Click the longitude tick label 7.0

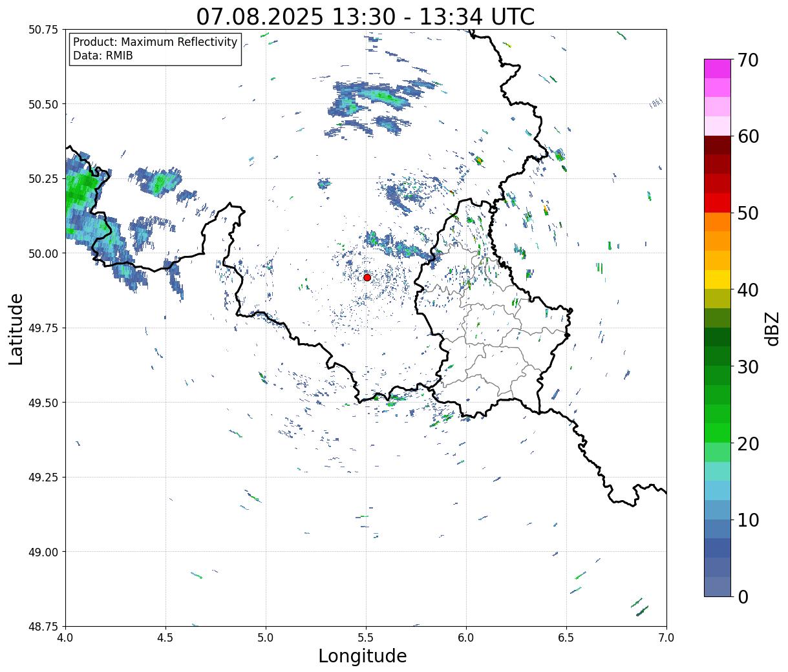tap(666, 638)
